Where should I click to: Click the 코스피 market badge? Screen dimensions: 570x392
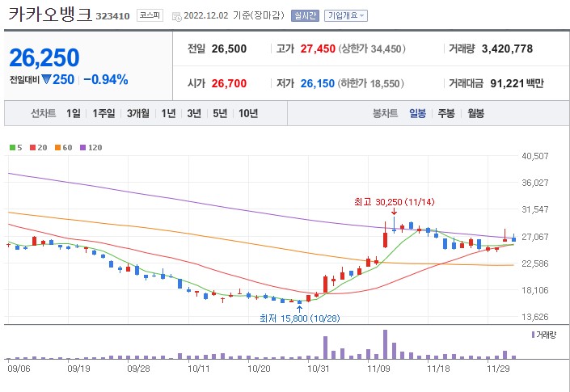tap(150, 15)
